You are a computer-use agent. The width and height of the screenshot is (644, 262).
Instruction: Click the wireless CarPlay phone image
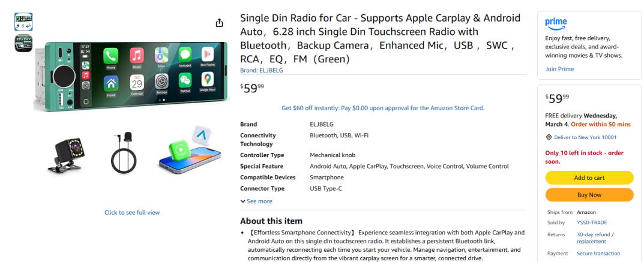(188, 151)
